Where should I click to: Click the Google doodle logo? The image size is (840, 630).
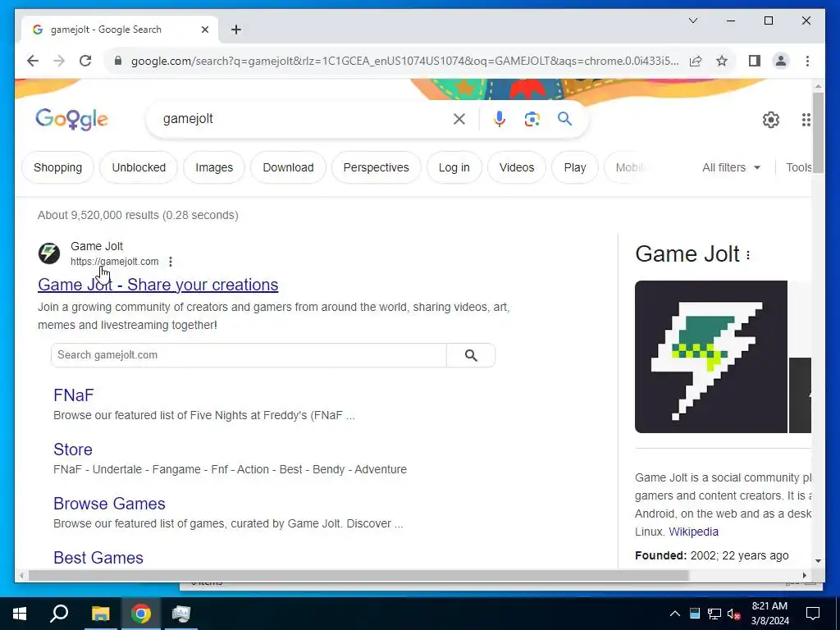tap(72, 120)
